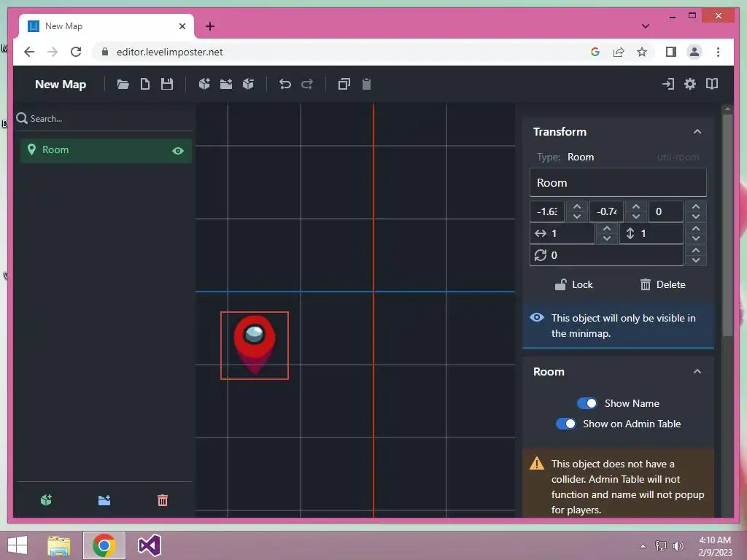
Task: Open sign-in arrow icon
Action: click(668, 85)
